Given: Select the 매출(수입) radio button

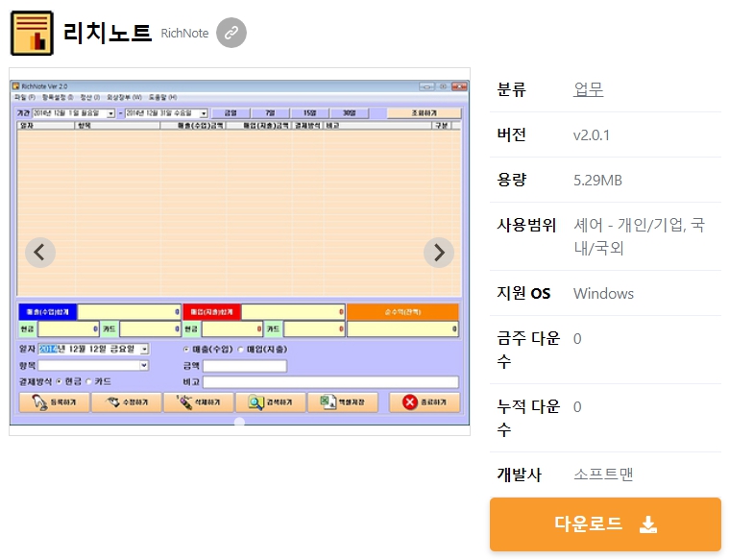Looking at the screenshot, I should [186, 350].
